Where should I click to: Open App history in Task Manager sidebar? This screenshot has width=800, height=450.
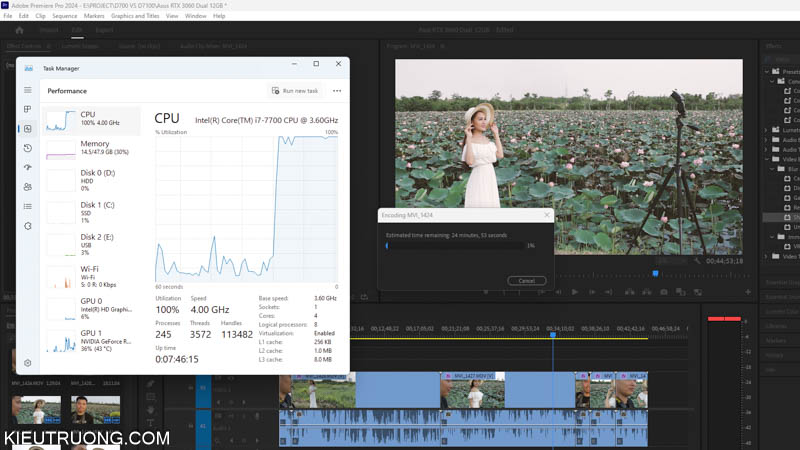[28, 148]
